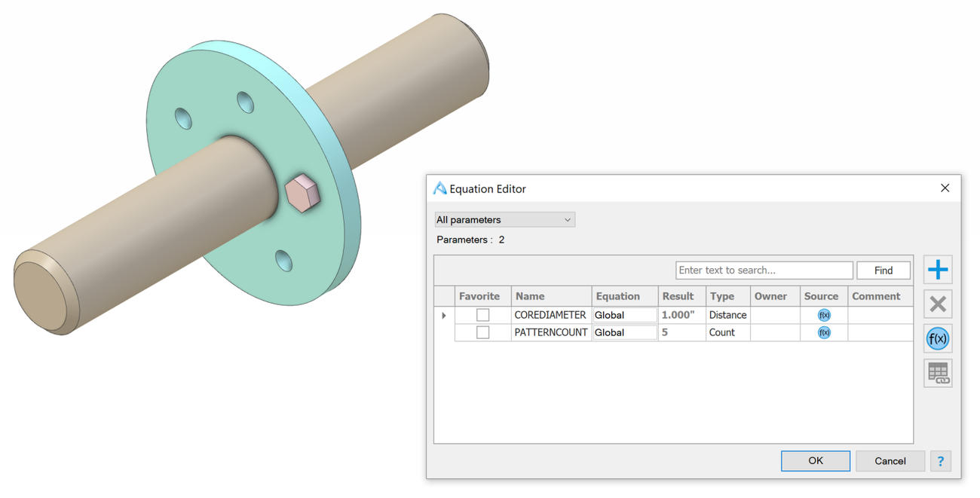Click the COREDIAMETER row f(x) source icon
This screenshot has height=498, width=980.
[824, 315]
